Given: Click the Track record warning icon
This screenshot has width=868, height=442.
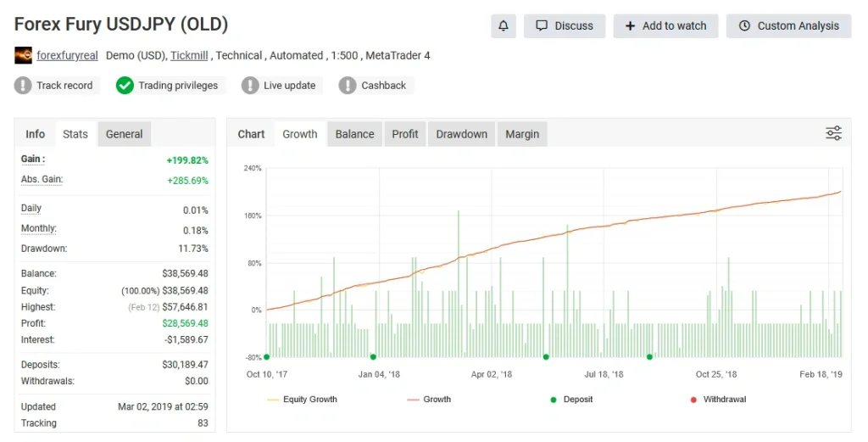Looking at the screenshot, I should click(x=23, y=86).
